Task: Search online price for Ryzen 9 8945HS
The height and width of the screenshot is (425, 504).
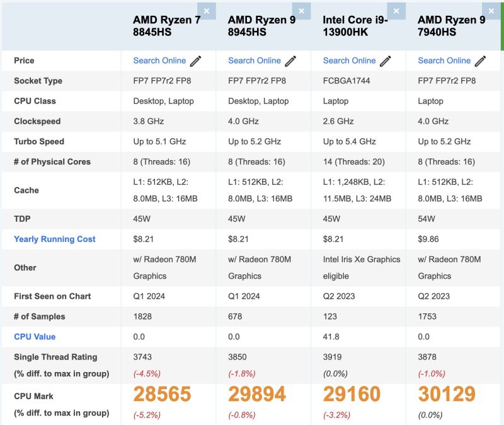Action: tap(255, 61)
